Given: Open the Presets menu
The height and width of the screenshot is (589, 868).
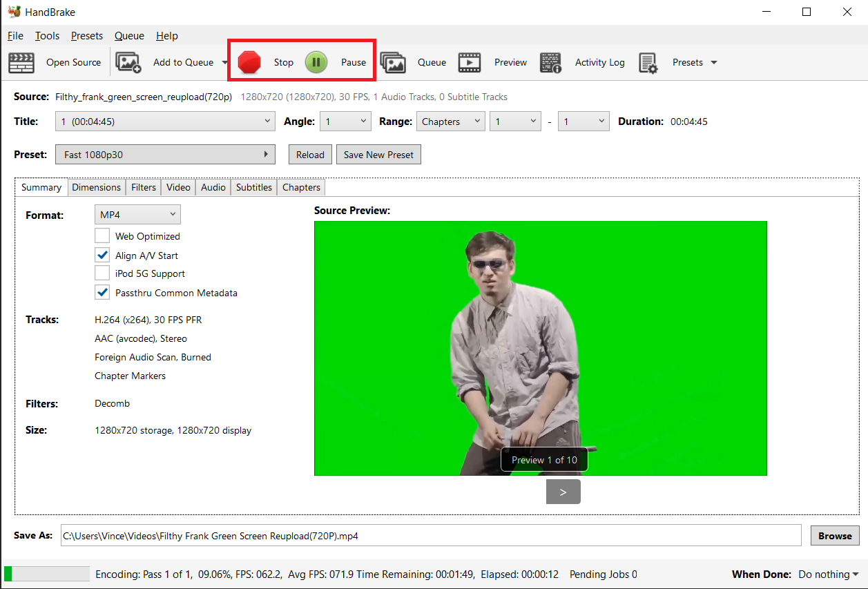Looking at the screenshot, I should 86,35.
